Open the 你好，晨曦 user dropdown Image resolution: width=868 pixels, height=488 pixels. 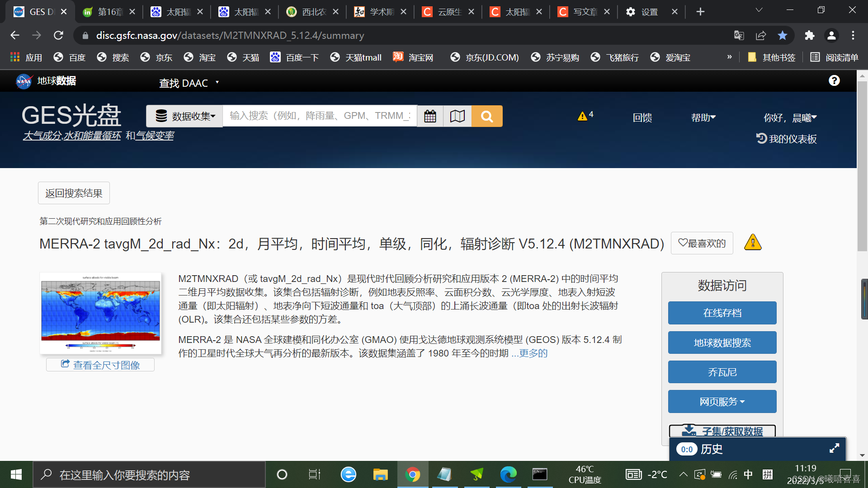point(790,117)
